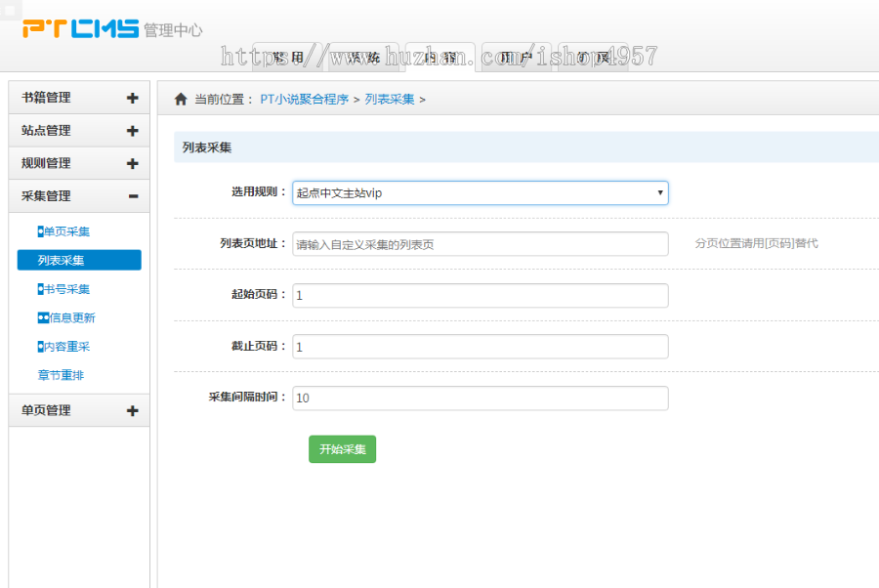Click the 管理中心 title text

(173, 30)
